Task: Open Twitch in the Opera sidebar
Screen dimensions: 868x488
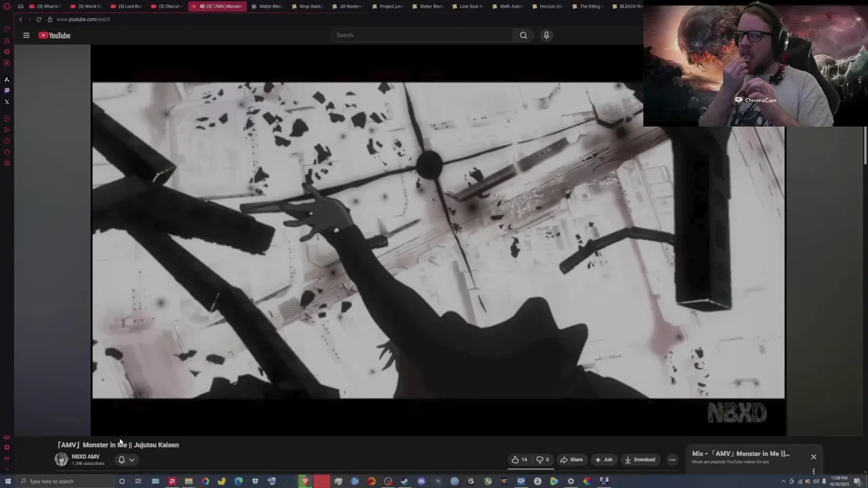Action: click(x=7, y=90)
